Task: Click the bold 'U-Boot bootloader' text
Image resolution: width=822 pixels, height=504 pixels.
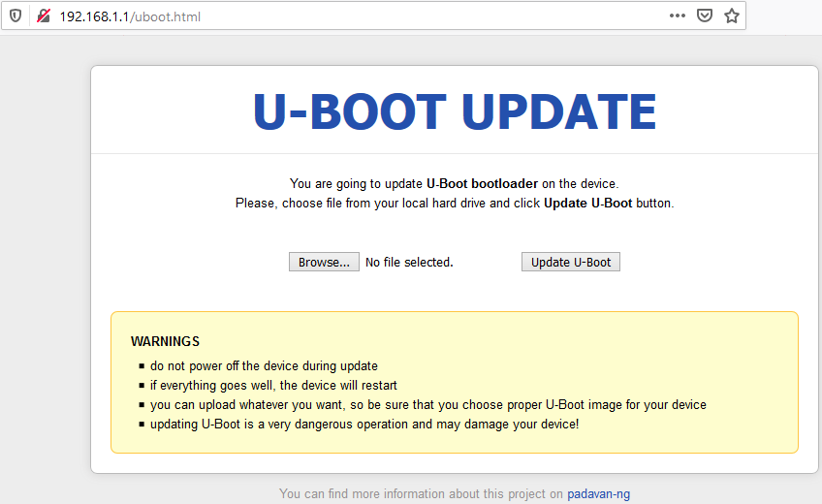Action: [483, 184]
